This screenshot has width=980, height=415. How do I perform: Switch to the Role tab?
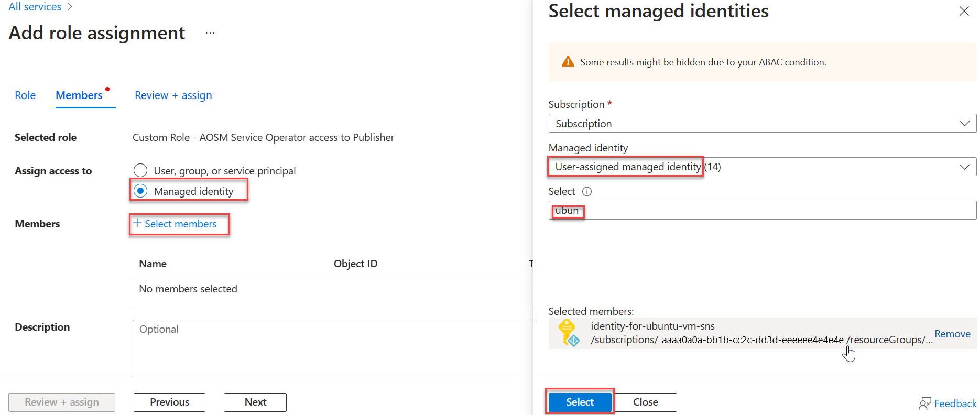coord(25,95)
